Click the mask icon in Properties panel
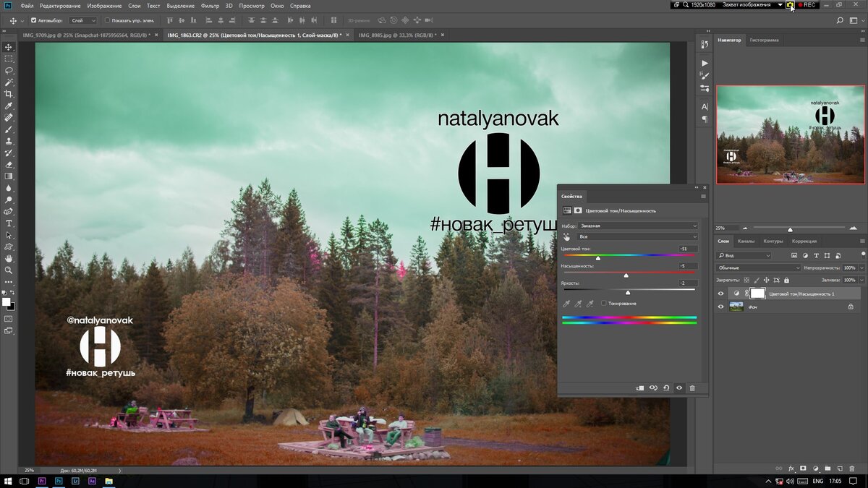 coord(578,210)
